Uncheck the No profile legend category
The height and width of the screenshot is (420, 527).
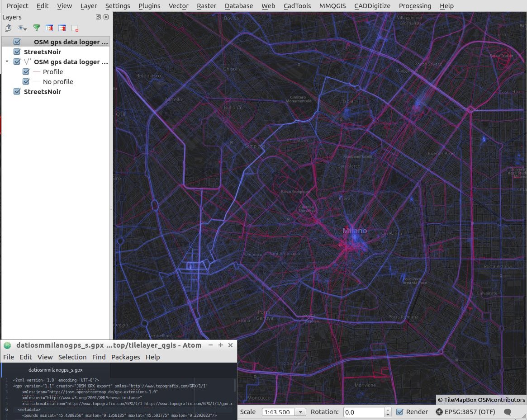[26, 82]
